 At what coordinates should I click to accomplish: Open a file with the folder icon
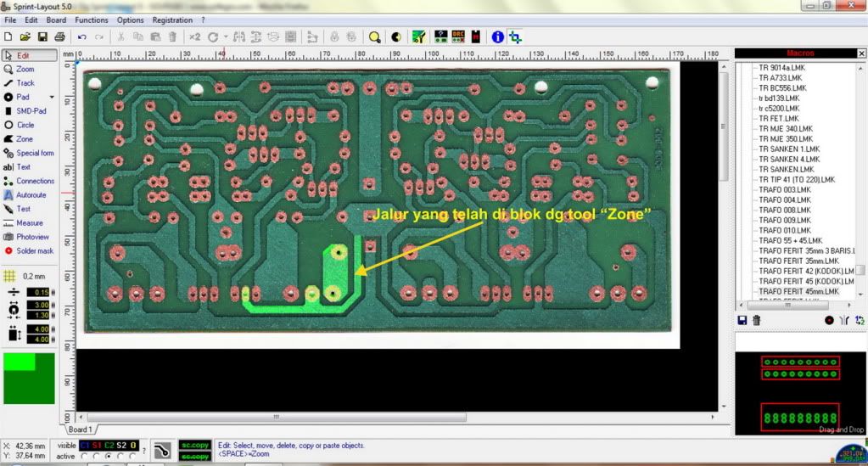pos(25,37)
